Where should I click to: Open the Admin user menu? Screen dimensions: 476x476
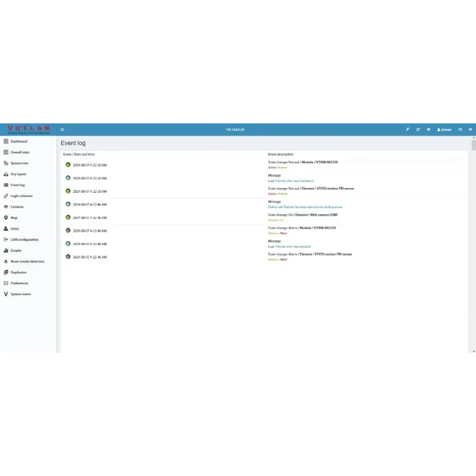click(444, 129)
